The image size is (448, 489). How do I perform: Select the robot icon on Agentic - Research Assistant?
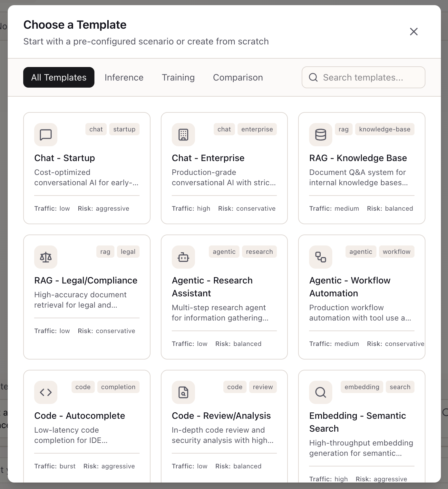coord(183,257)
